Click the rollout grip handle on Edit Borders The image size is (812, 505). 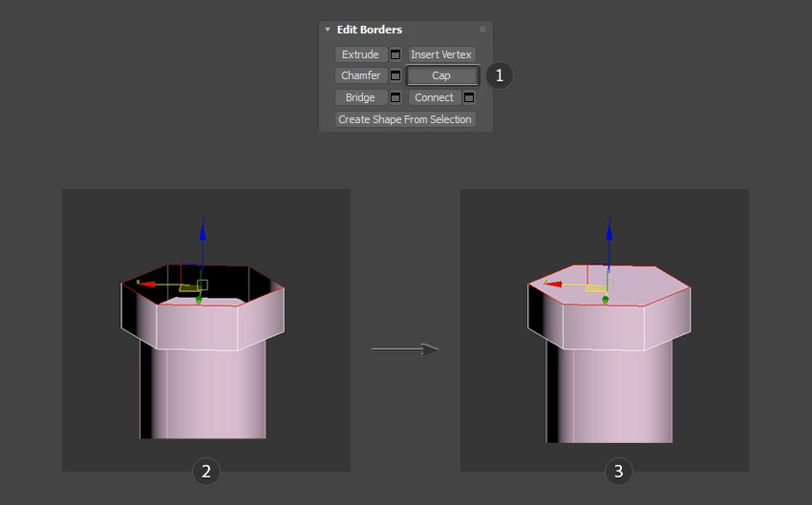[x=482, y=30]
